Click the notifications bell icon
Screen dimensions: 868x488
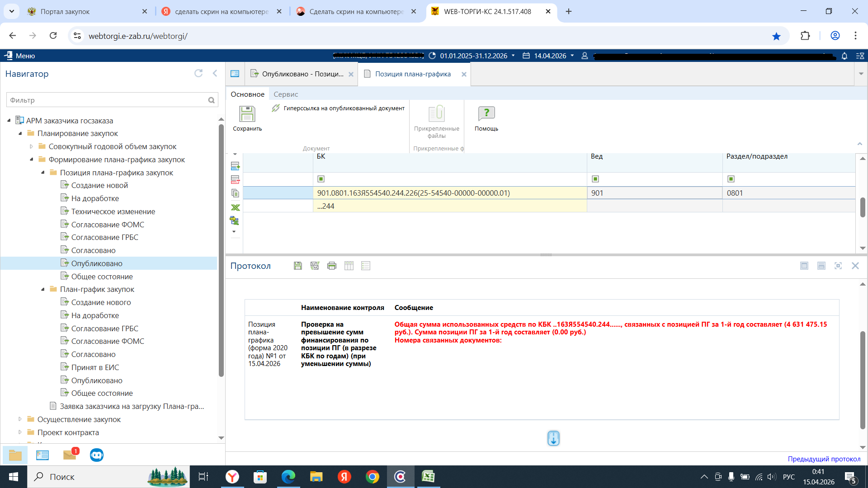844,56
